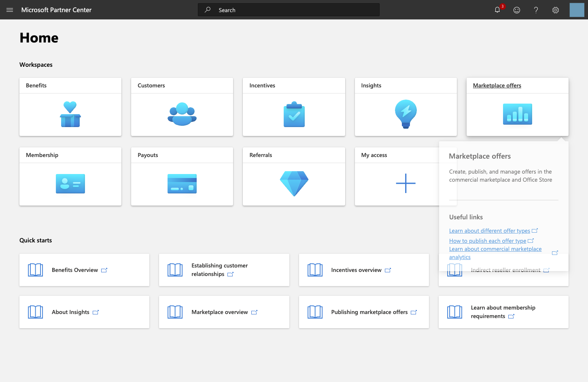
Task: Open the hamburger navigation menu
Action: pos(10,10)
